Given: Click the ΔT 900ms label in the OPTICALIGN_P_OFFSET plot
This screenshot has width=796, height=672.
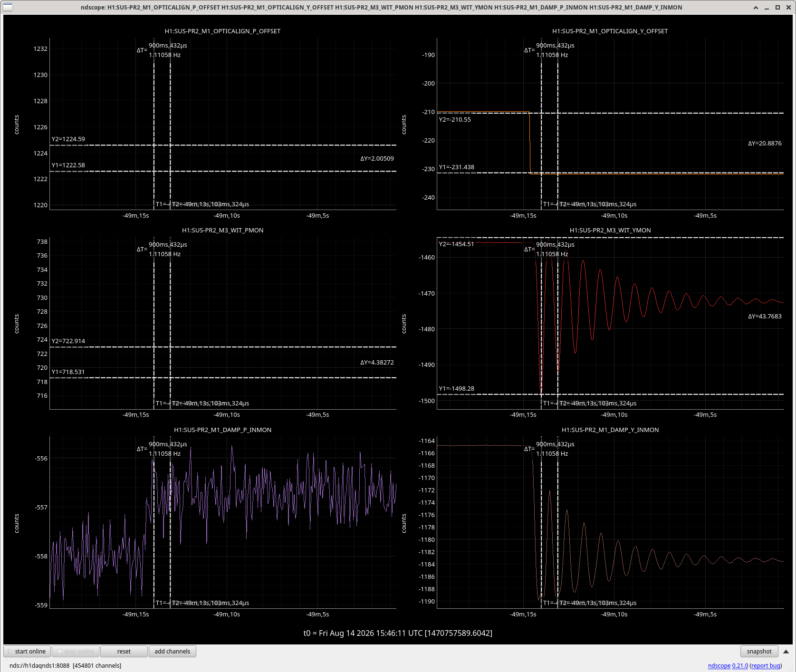Looking at the screenshot, I should [162, 50].
